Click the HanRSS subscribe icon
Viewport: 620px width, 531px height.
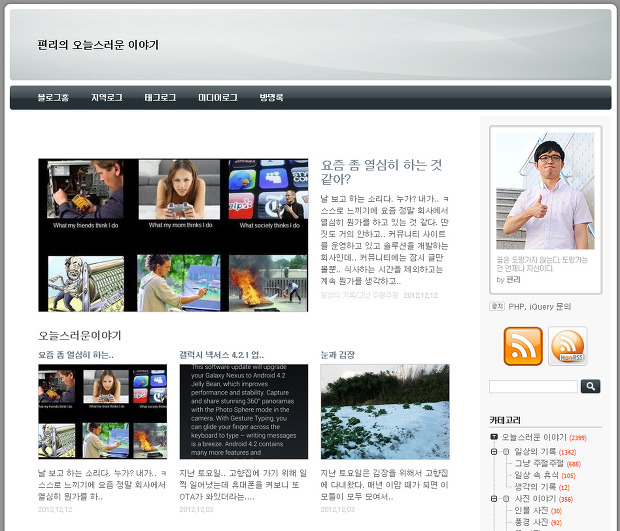[x=567, y=346]
